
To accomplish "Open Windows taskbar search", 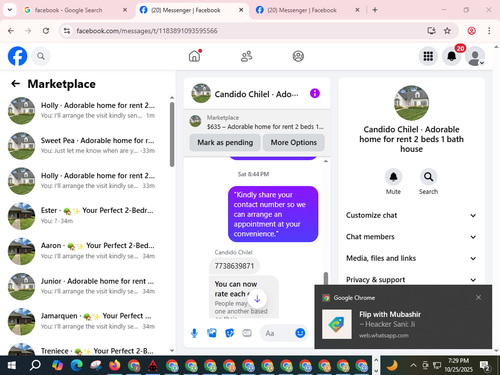I will point(35,366).
